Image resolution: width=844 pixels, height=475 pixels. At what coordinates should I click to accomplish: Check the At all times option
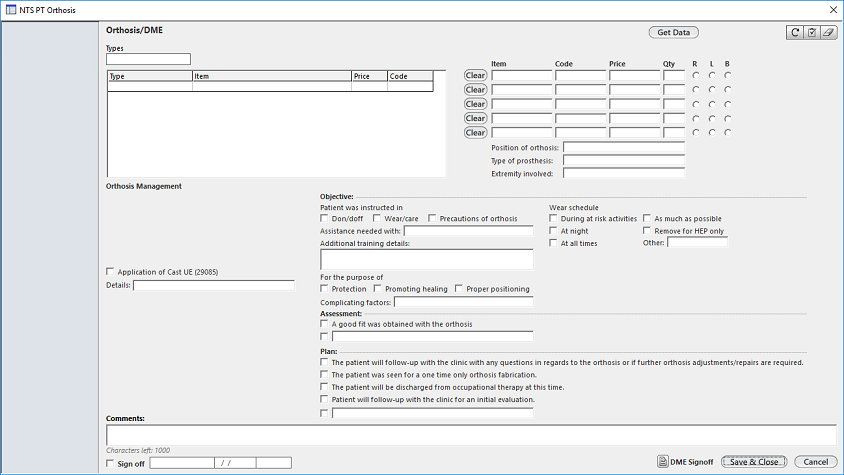[x=553, y=243]
